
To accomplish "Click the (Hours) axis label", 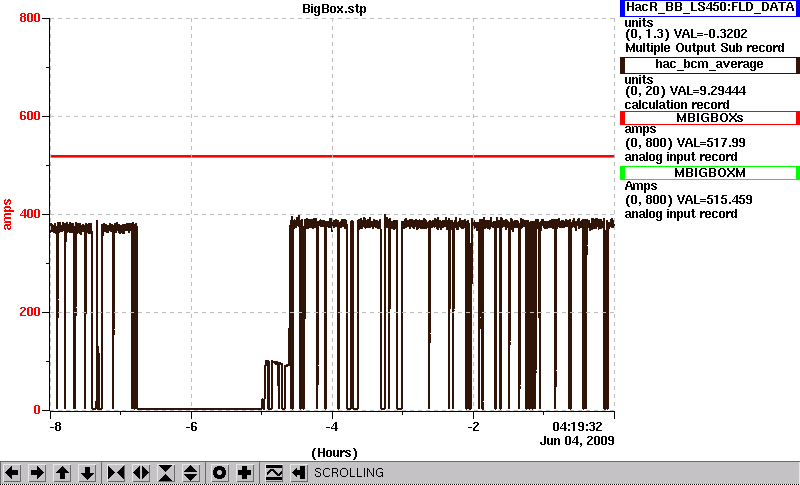I will tap(334, 453).
